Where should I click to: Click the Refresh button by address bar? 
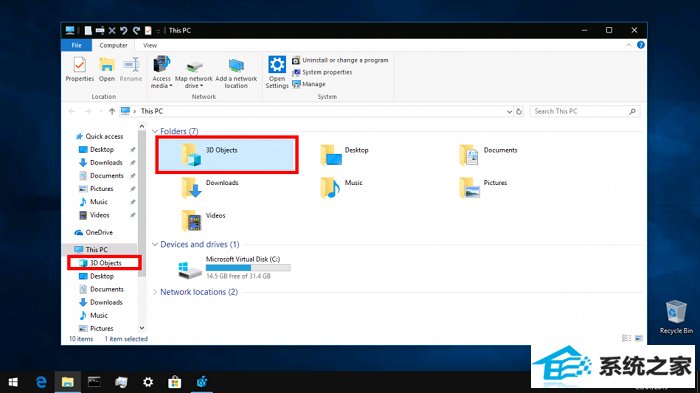pyautogui.click(x=519, y=112)
